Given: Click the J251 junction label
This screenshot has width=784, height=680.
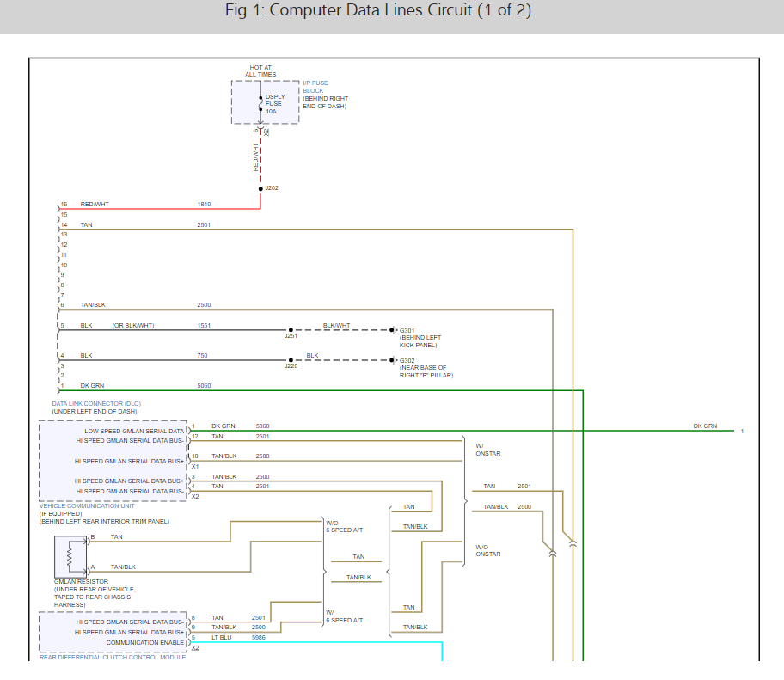Looking at the screenshot, I should [x=291, y=336].
